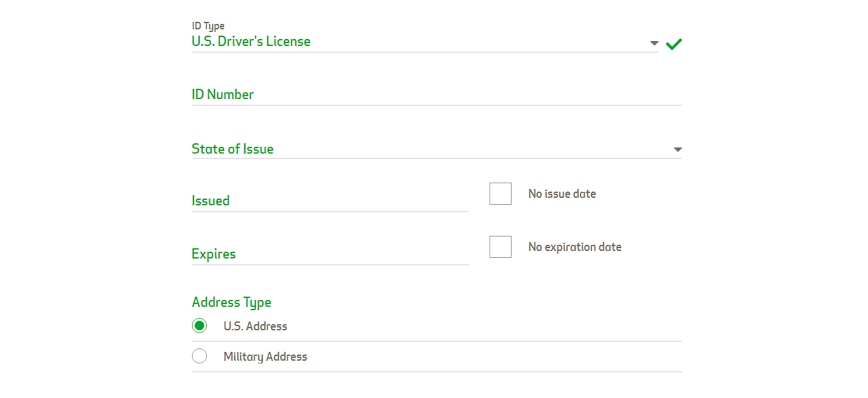Viewport: 868px width, 398px height.
Task: Select the U.S. Address radio button
Action: point(199,326)
